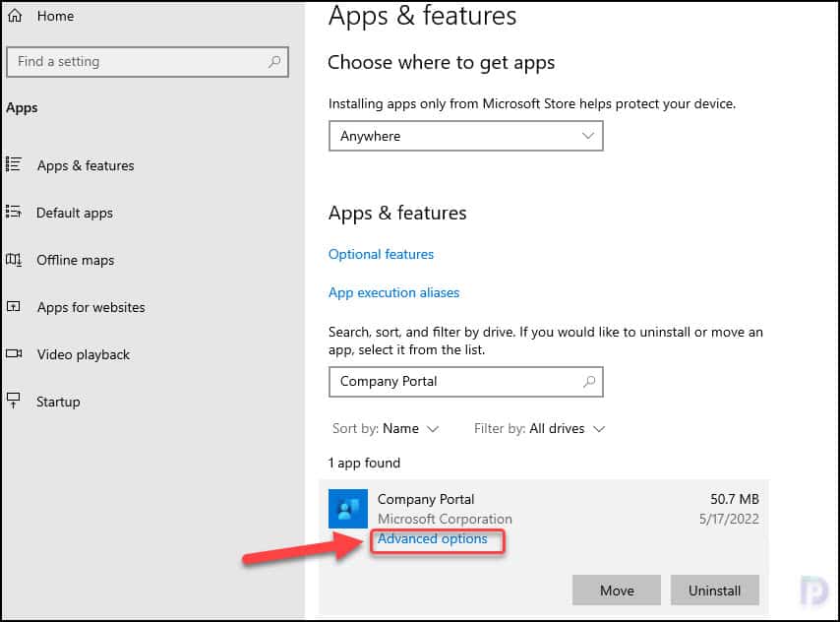Viewport: 840px width, 622px height.
Task: Click the Apps category heading in sidebar
Action: click(22, 108)
